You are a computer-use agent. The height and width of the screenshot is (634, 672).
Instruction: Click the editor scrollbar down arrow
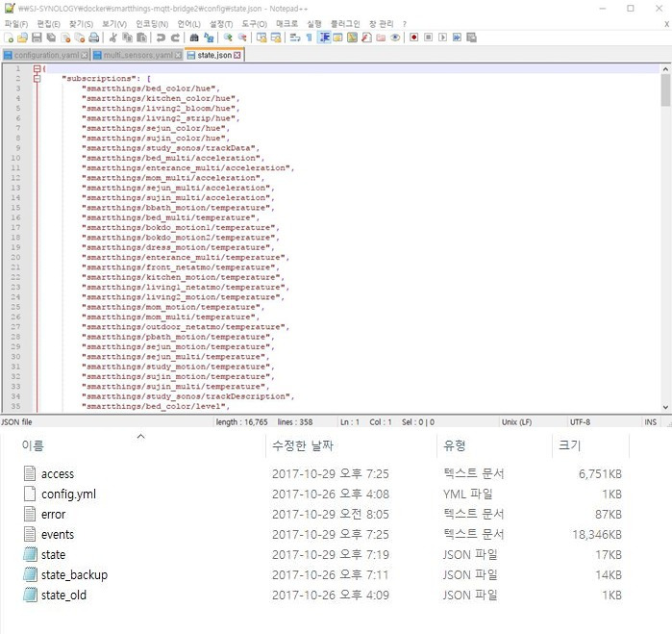(x=665, y=408)
